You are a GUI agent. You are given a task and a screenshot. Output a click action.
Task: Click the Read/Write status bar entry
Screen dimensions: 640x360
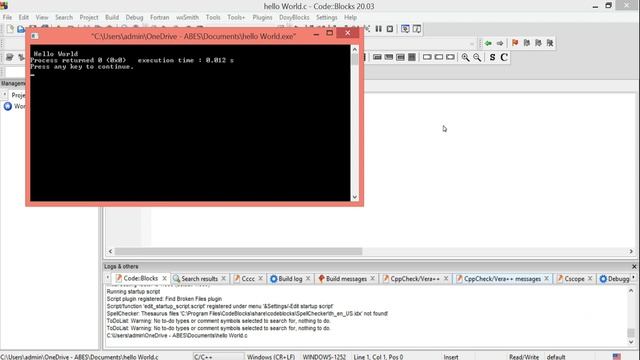(x=524, y=357)
